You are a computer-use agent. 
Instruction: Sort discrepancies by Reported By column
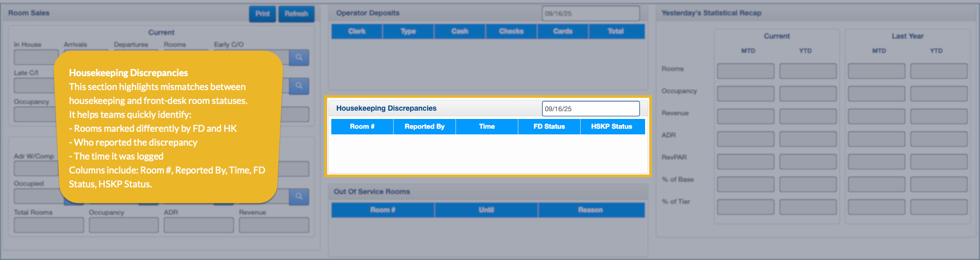pos(424,127)
